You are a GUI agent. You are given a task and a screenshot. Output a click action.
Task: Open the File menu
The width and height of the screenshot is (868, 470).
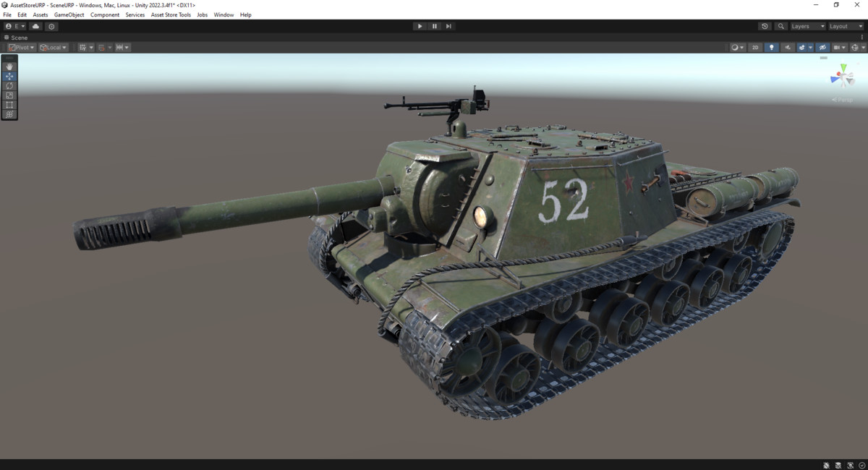(7, 14)
